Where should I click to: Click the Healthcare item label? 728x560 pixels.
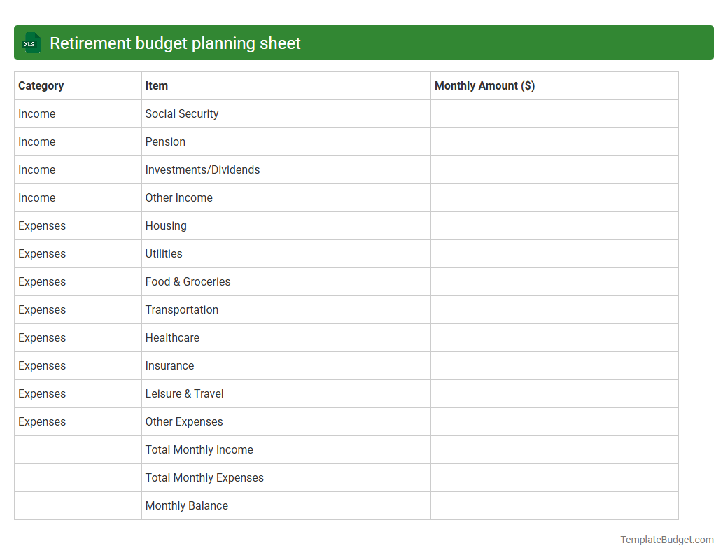pyautogui.click(x=172, y=337)
